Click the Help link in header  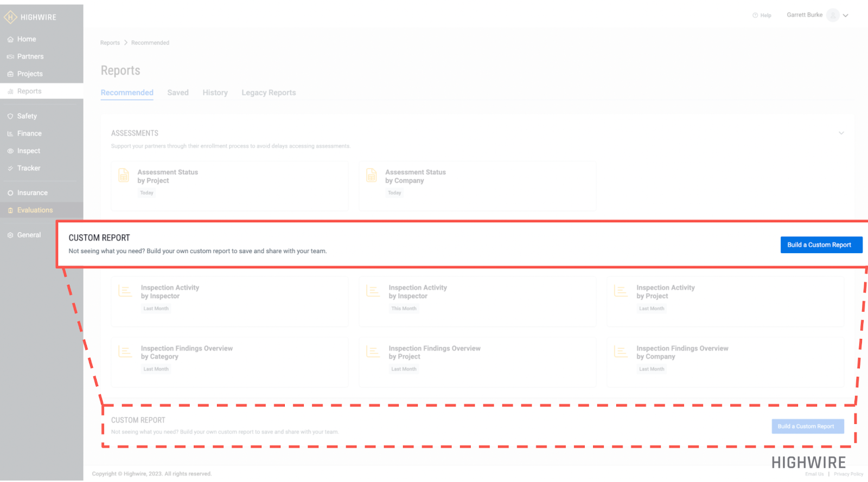coord(762,16)
